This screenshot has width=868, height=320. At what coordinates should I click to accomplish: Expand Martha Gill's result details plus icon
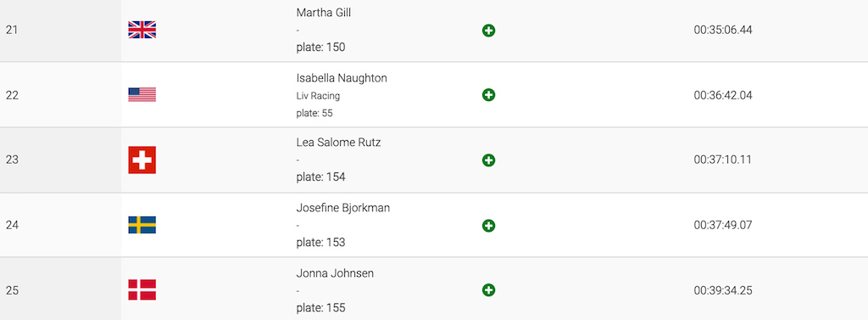pyautogui.click(x=488, y=31)
